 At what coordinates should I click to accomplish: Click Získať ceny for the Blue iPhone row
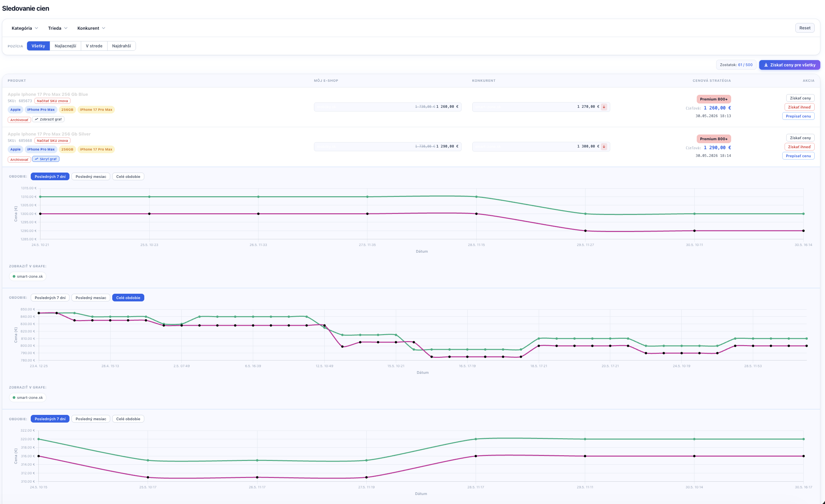(800, 98)
